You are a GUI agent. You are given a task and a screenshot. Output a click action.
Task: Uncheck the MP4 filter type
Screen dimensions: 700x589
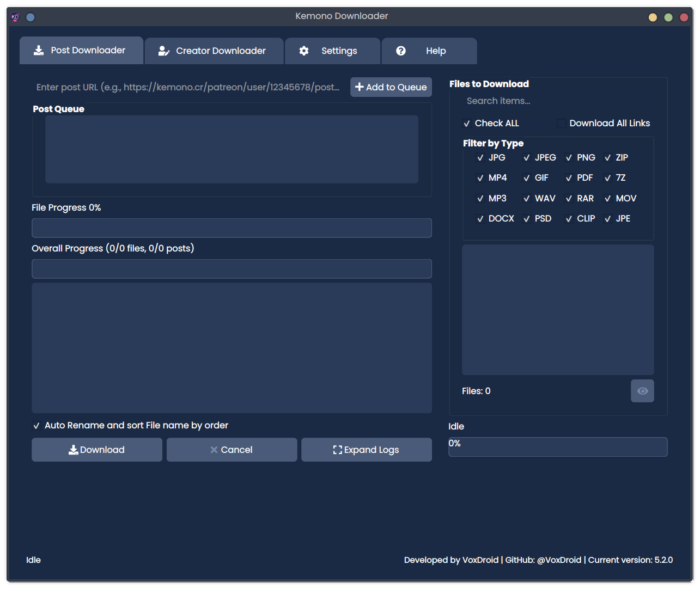tap(480, 177)
